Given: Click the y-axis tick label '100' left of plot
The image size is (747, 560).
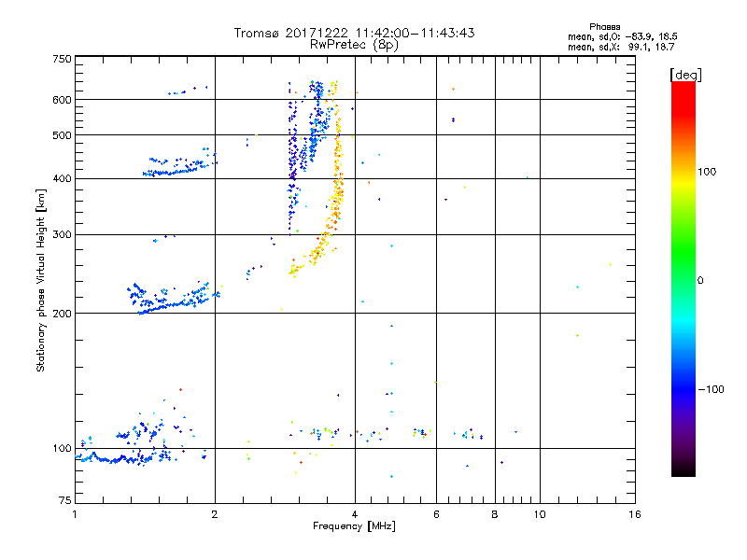Looking at the screenshot, I should [x=62, y=448].
